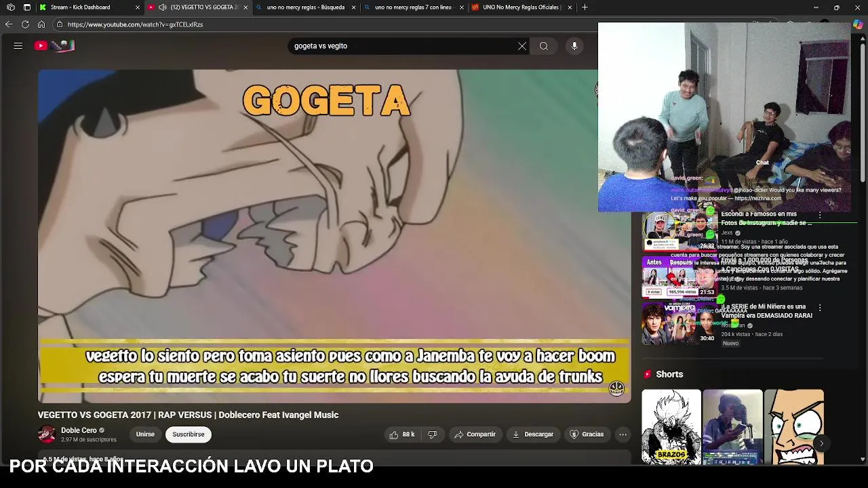The width and height of the screenshot is (868, 488).
Task: Show next Shorts with the arrow
Action: [821, 443]
